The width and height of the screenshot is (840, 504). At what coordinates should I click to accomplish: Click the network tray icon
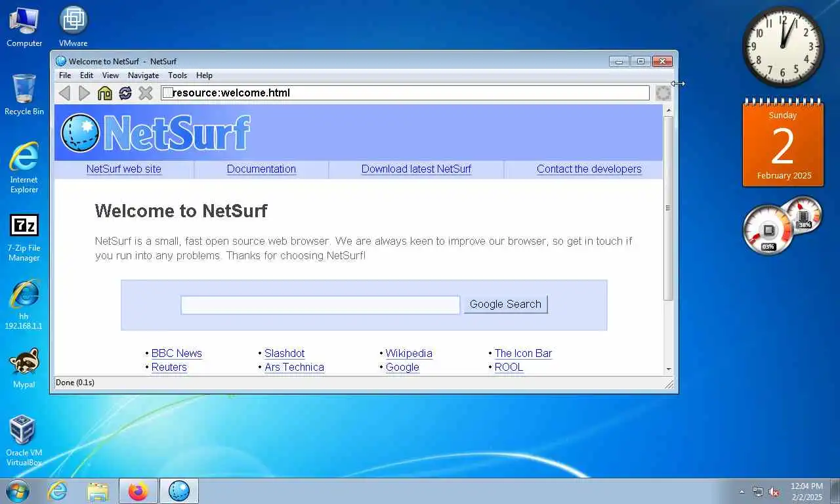point(758,492)
